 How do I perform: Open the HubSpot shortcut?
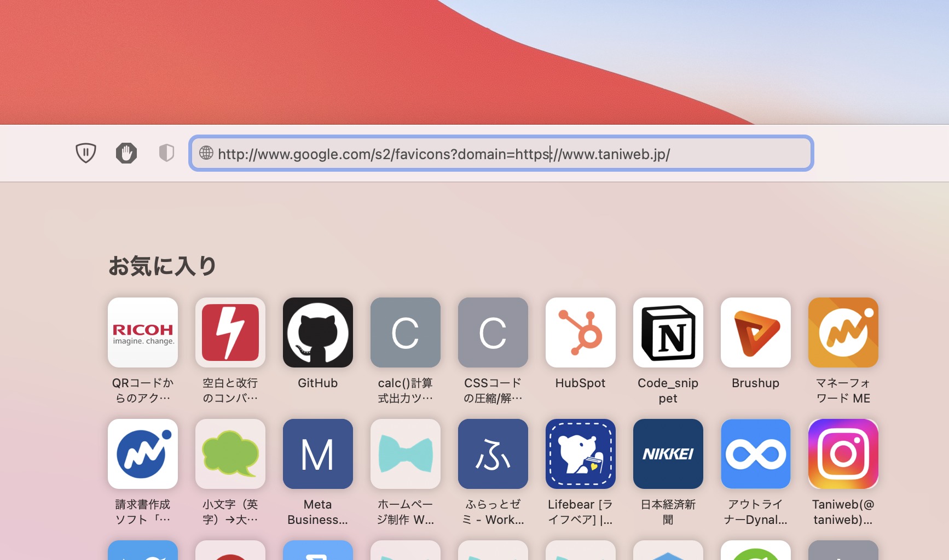coord(580,332)
